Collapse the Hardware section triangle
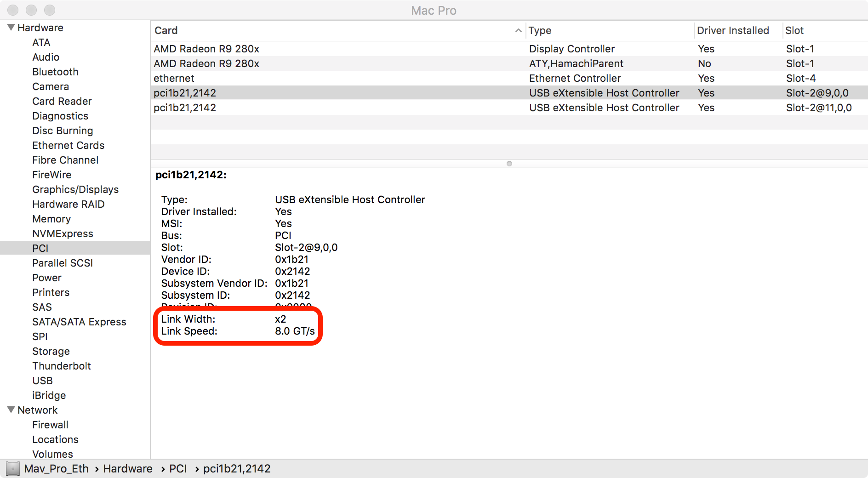Screen dimensions: 868x478 (11, 28)
